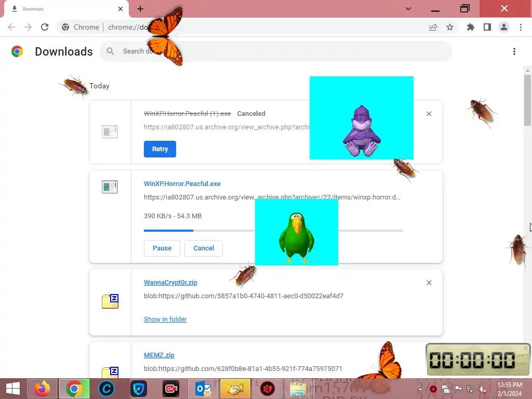Cancel the WinXP.Horror.Peaceful.exe download

204,248
